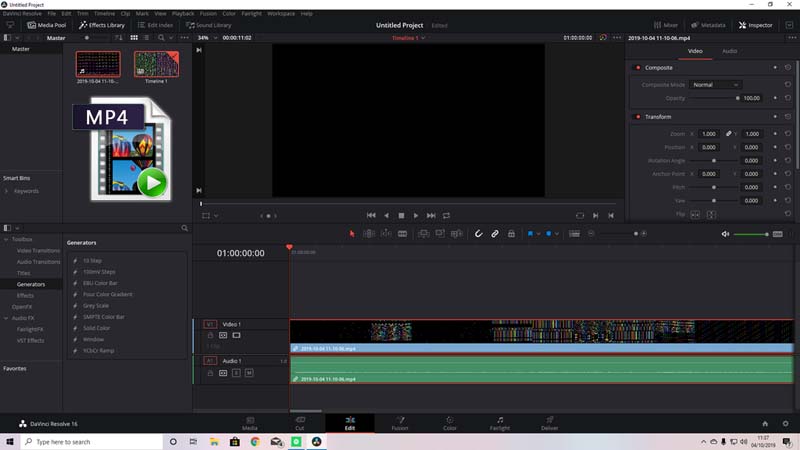
Task: Click the blue Marker icon
Action: click(548, 234)
